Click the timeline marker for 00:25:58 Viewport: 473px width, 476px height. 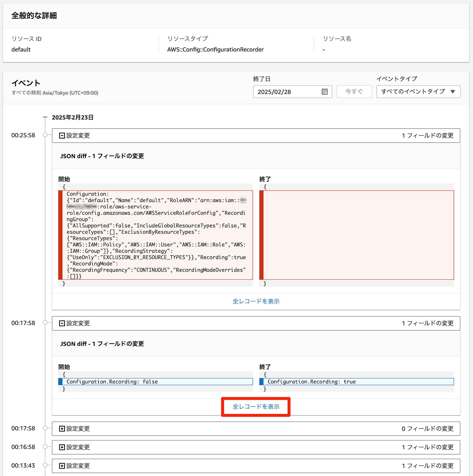pyautogui.click(x=45, y=135)
